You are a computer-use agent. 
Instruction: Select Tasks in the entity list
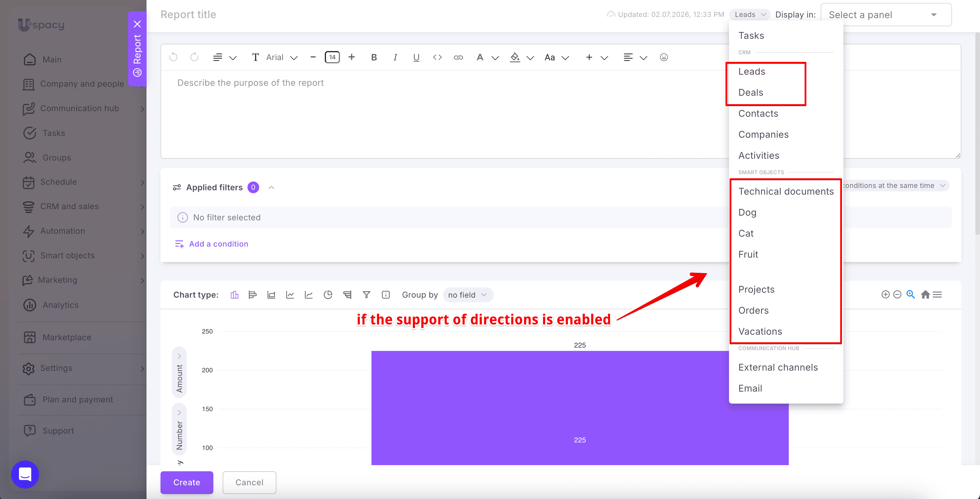tap(786, 35)
